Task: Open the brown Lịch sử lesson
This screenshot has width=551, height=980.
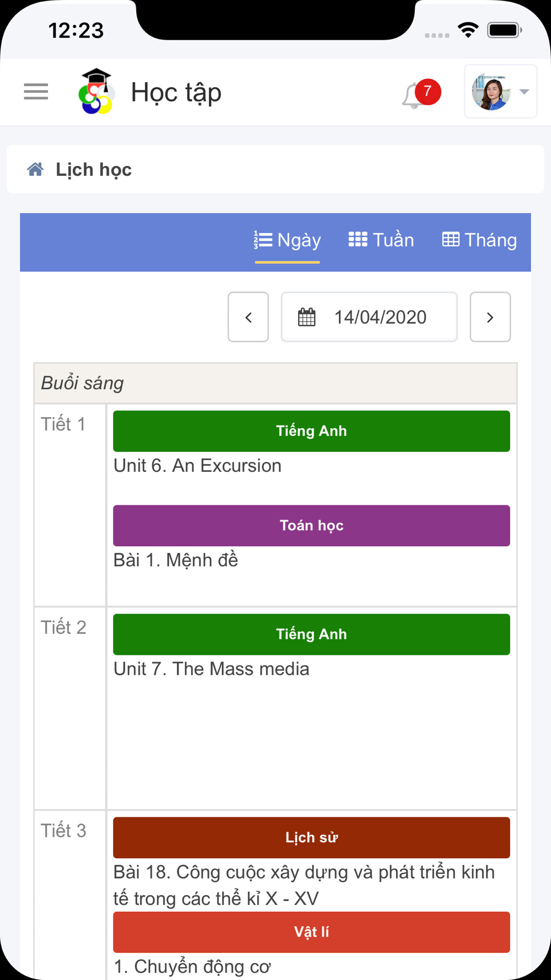Action: click(311, 838)
